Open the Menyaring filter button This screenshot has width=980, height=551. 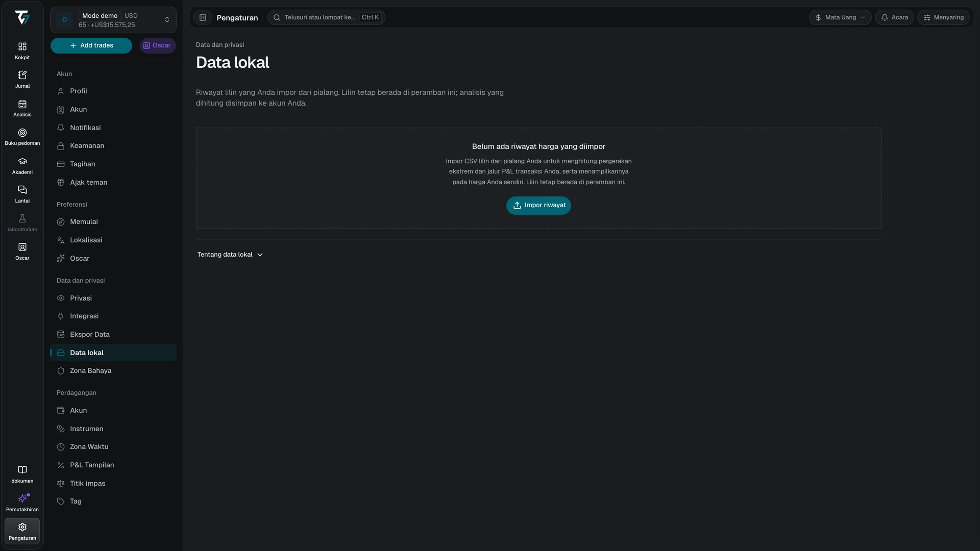click(943, 17)
